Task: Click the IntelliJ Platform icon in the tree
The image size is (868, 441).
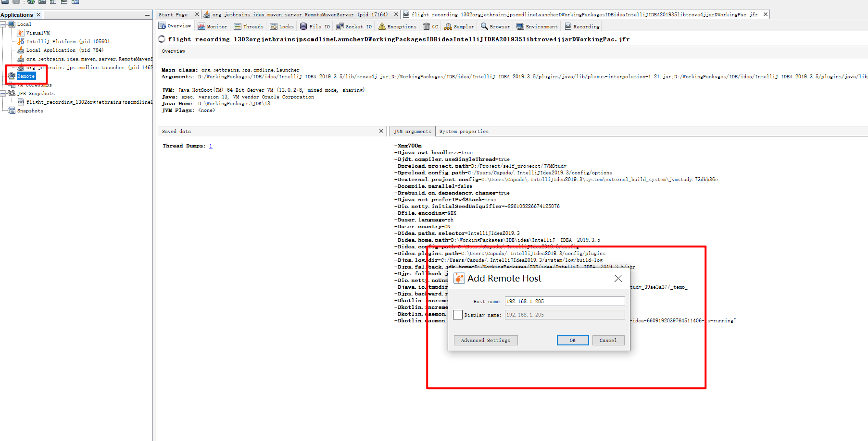Action: 21,41
